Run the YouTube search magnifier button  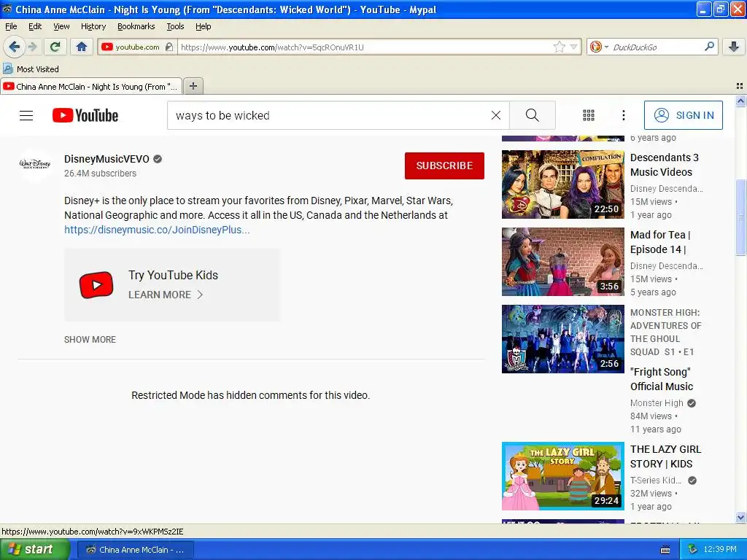[532, 115]
